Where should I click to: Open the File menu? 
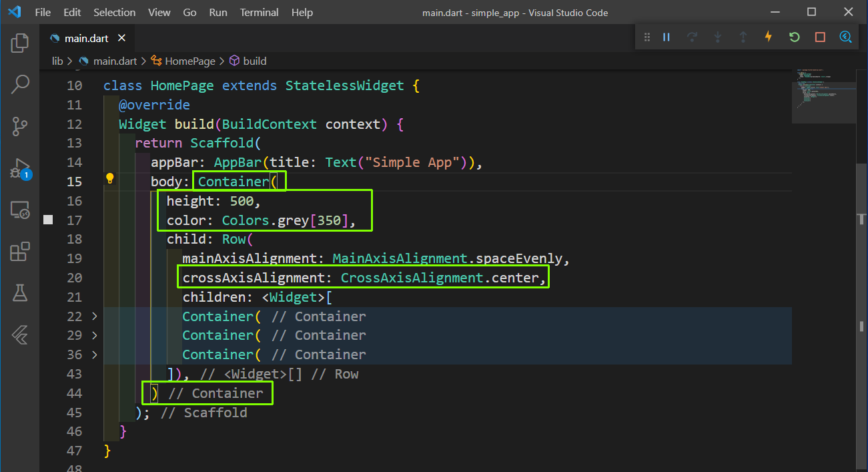click(42, 13)
